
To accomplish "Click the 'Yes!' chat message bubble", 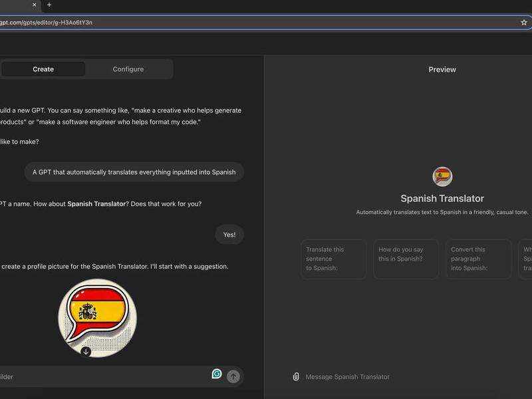I will 229,235.
